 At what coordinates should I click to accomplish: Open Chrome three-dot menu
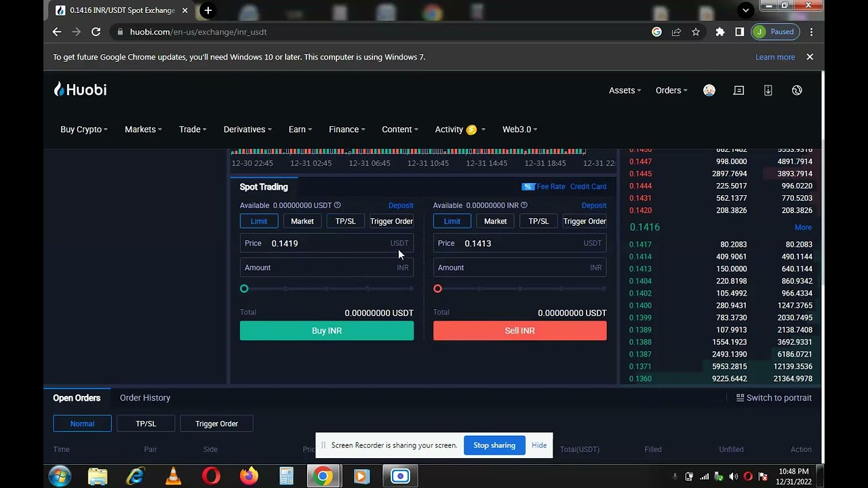(x=811, y=32)
